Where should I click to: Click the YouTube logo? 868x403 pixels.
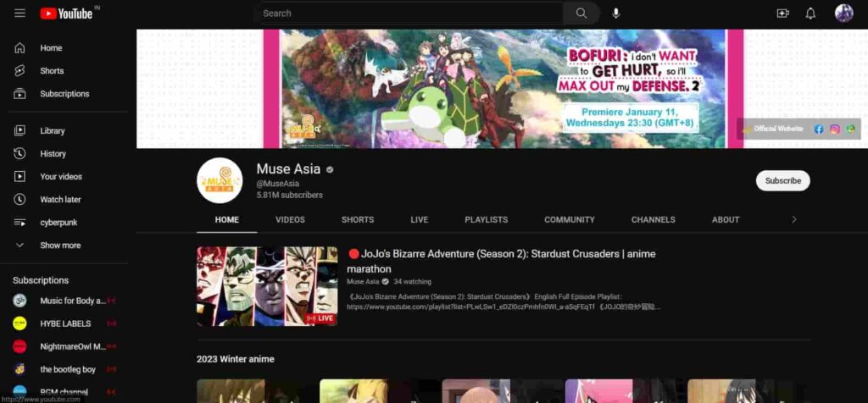click(x=66, y=14)
